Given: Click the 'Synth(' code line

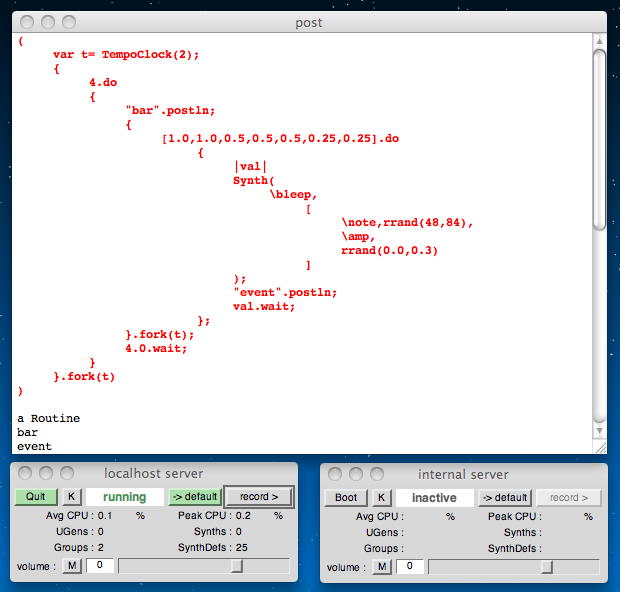Looking at the screenshot, I should coord(253,180).
